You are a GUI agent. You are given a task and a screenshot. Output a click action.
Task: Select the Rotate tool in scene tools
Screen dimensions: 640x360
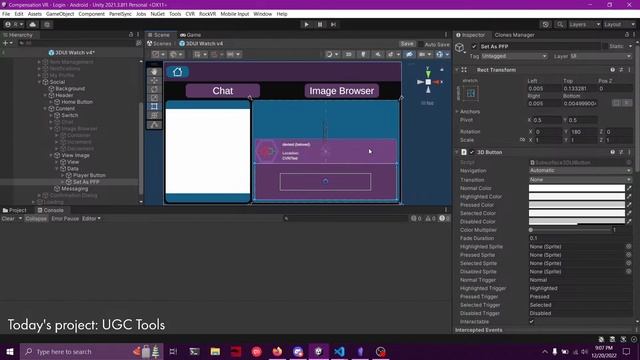click(x=154, y=89)
